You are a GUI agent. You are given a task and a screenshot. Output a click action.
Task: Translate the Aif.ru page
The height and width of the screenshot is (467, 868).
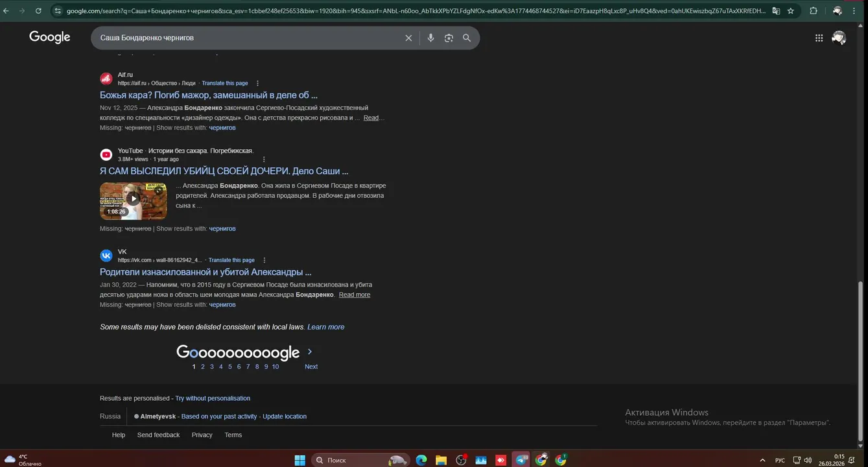225,84
